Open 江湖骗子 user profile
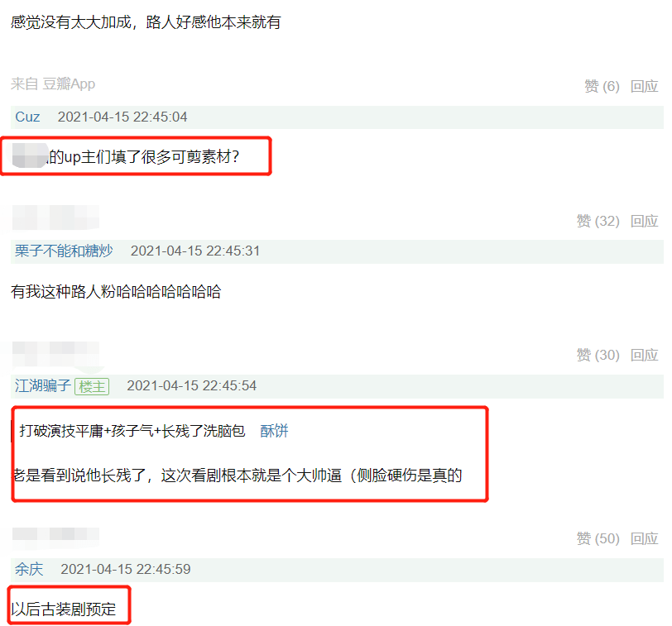Viewport: 672px width, 626px height. pyautogui.click(x=43, y=386)
